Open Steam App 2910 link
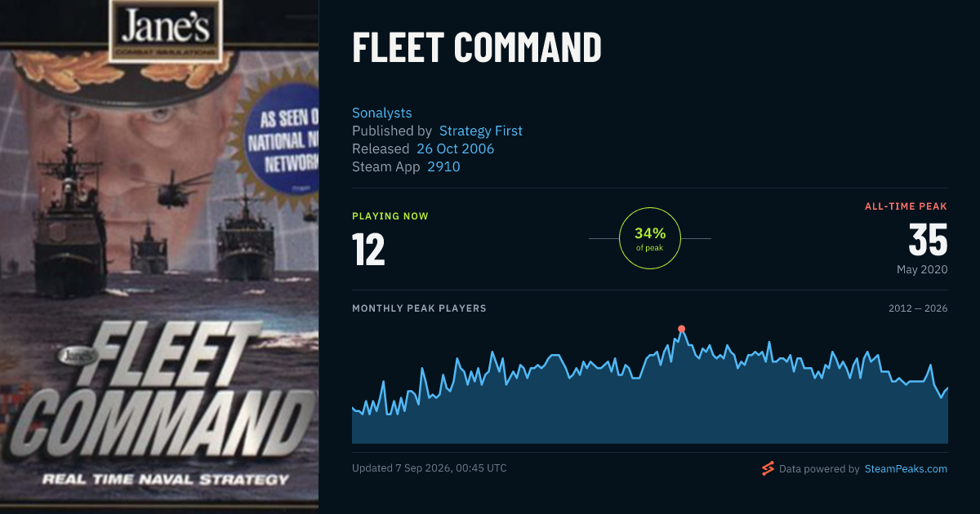The height and width of the screenshot is (514, 980). click(443, 166)
